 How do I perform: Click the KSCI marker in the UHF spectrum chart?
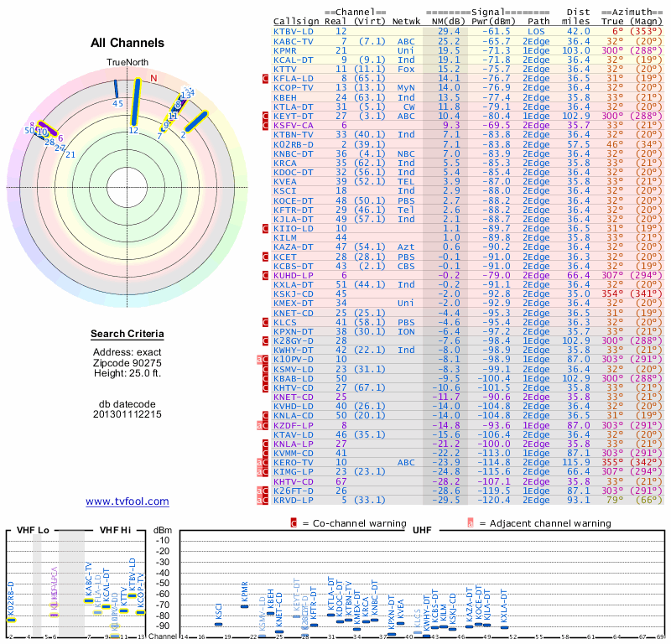click(219, 624)
